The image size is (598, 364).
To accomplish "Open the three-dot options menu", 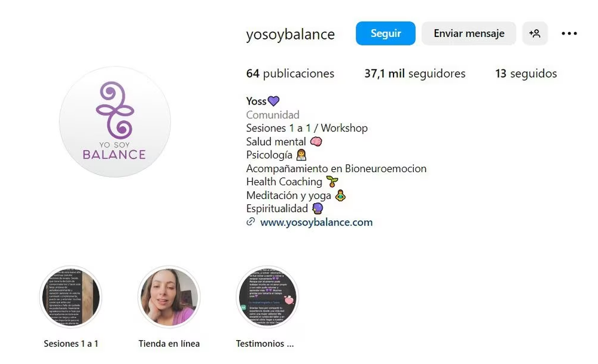I will point(569,33).
